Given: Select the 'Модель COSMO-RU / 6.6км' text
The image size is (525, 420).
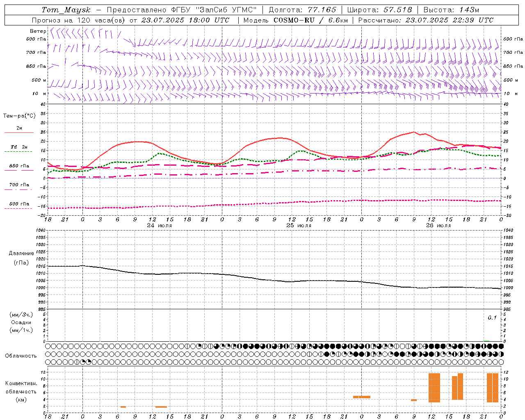Looking at the screenshot, I should pyautogui.click(x=295, y=20).
